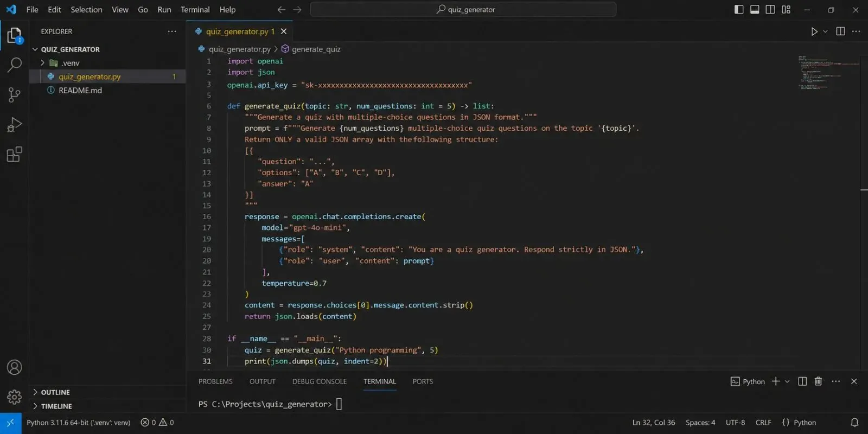Change the CRLF end of line sequence
This screenshot has height=434, width=868.
[x=763, y=423]
